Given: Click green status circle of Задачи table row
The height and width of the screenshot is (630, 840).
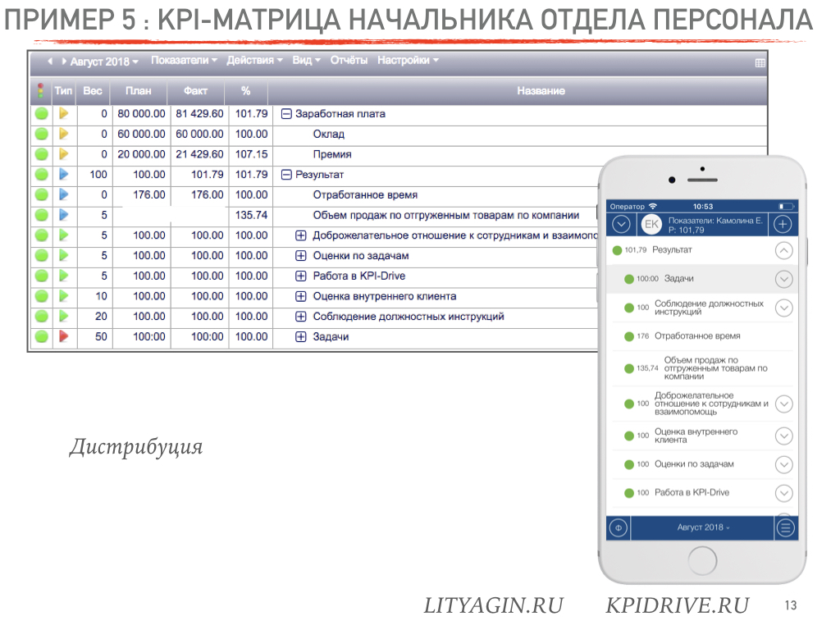Looking at the screenshot, I should point(41,337).
